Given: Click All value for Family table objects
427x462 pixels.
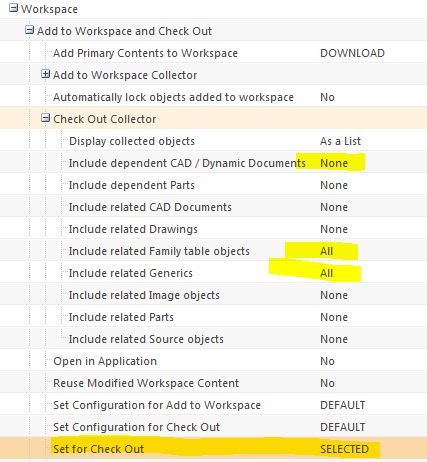Looking at the screenshot, I should (x=326, y=251).
